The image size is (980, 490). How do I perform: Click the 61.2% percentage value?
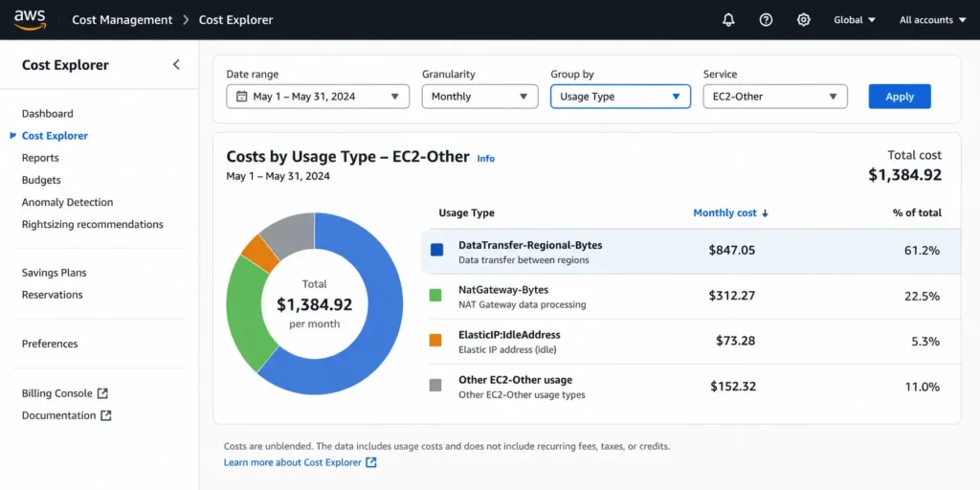[922, 251]
